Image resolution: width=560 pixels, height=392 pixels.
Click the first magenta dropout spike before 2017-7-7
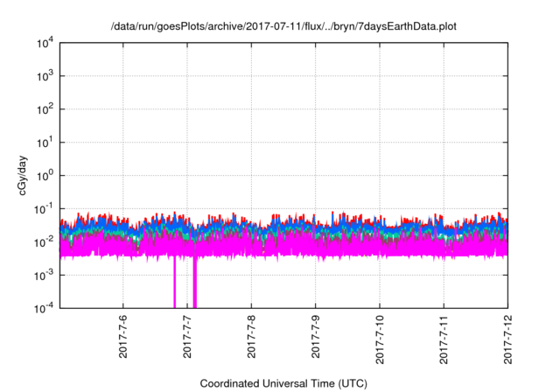point(175,282)
